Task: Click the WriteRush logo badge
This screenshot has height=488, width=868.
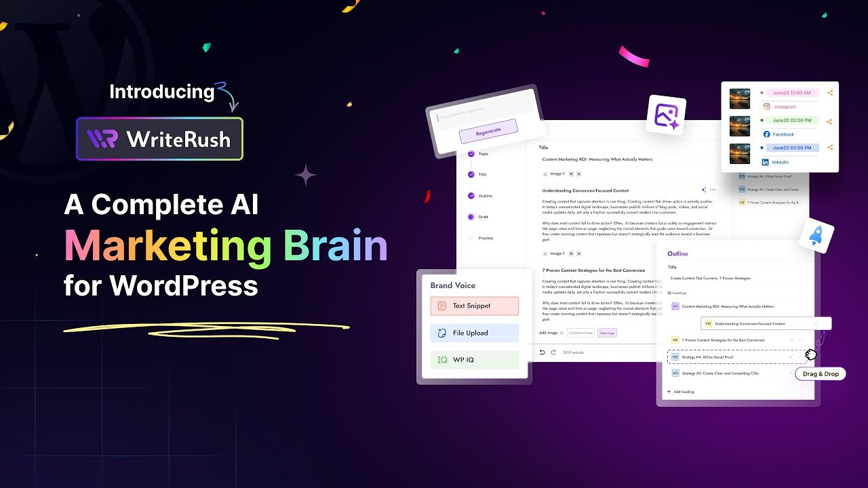Action: coord(159,139)
